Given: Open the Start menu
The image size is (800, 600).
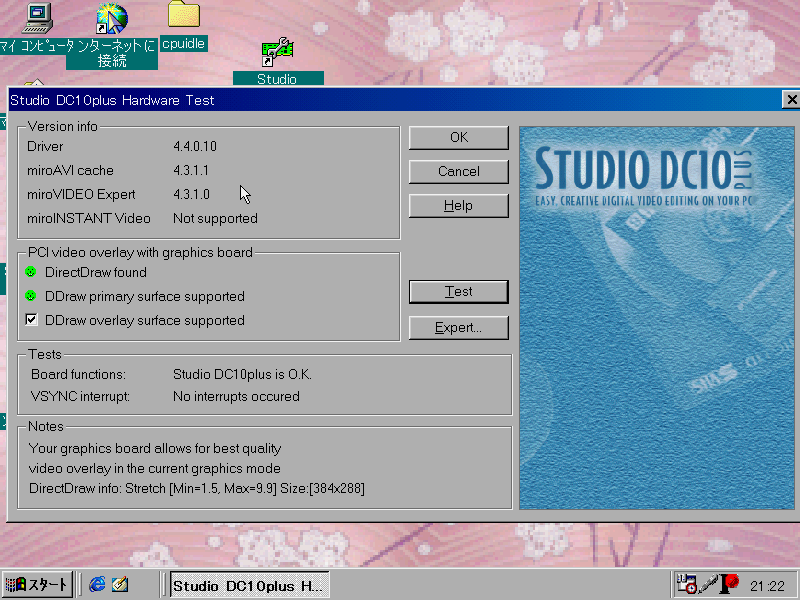Looking at the screenshot, I should (x=37, y=585).
